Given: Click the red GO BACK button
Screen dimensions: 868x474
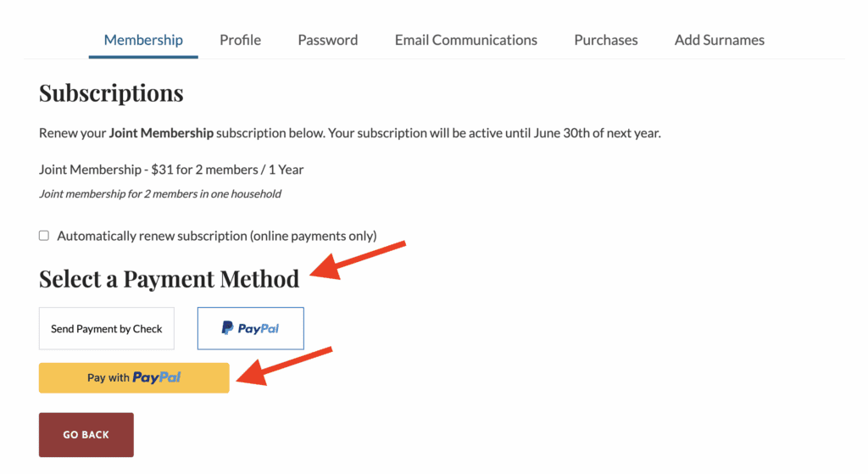Looking at the screenshot, I should [x=86, y=434].
